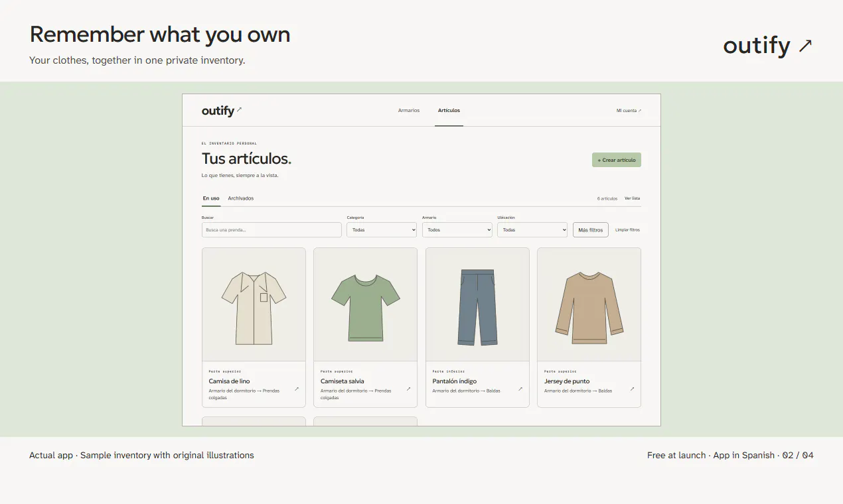This screenshot has width=843, height=504.
Task: Click the Crear artículo button
Action: (617, 160)
